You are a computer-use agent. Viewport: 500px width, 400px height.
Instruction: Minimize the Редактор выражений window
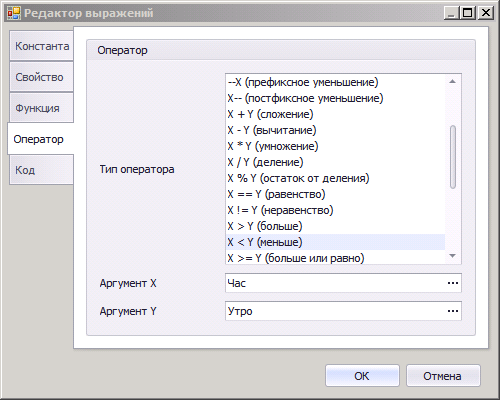452,13
